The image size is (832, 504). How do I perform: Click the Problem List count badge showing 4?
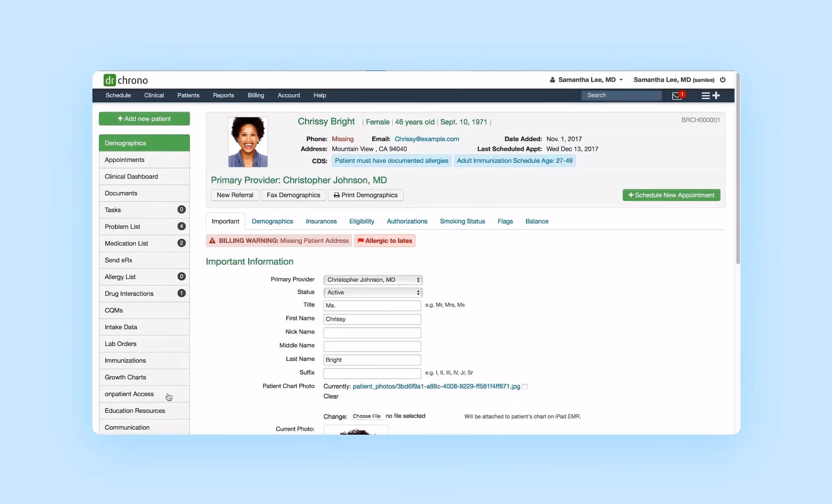181,226
